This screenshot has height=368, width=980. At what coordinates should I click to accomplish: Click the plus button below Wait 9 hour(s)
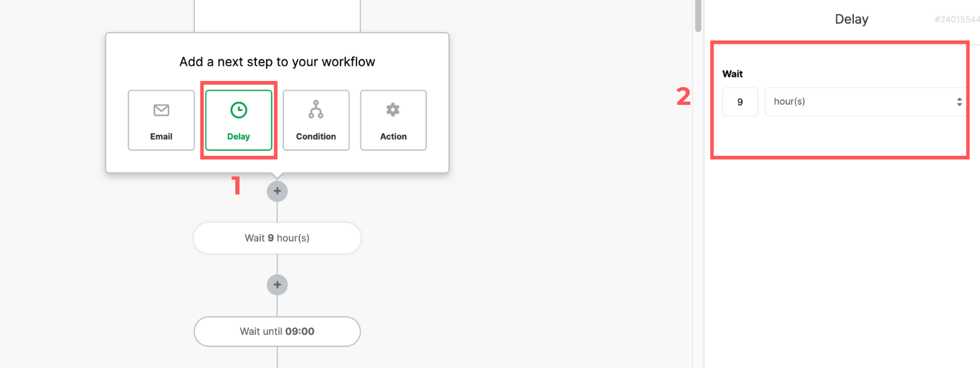coord(277,285)
